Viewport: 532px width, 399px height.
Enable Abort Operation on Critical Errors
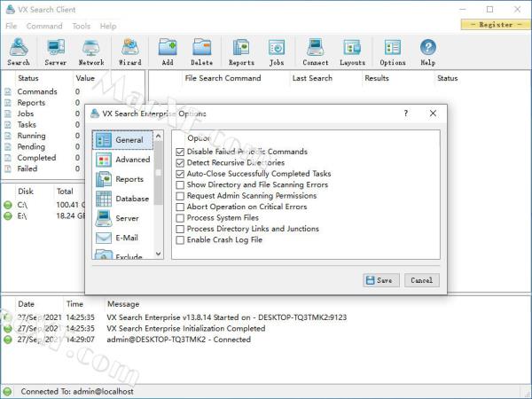[180, 207]
